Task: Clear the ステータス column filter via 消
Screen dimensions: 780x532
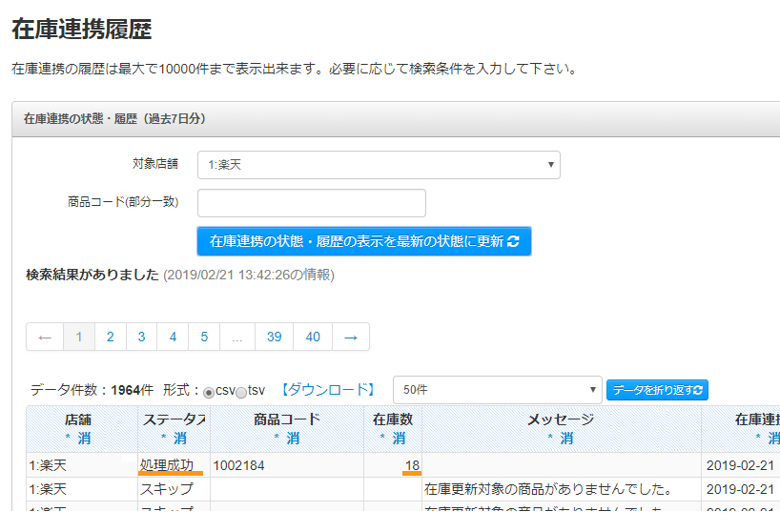Action: tap(180, 439)
